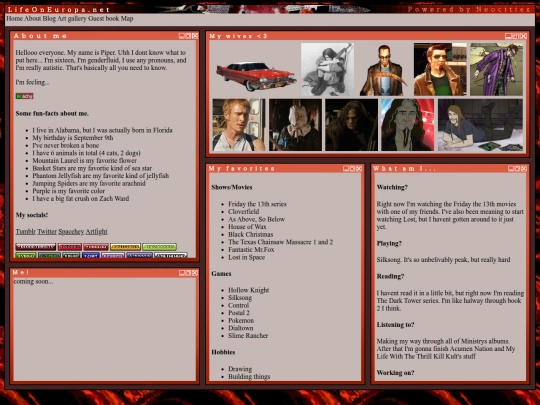Click the cartoon man lying on floor
This screenshot has width=540, height=405.
[x=480, y=125]
